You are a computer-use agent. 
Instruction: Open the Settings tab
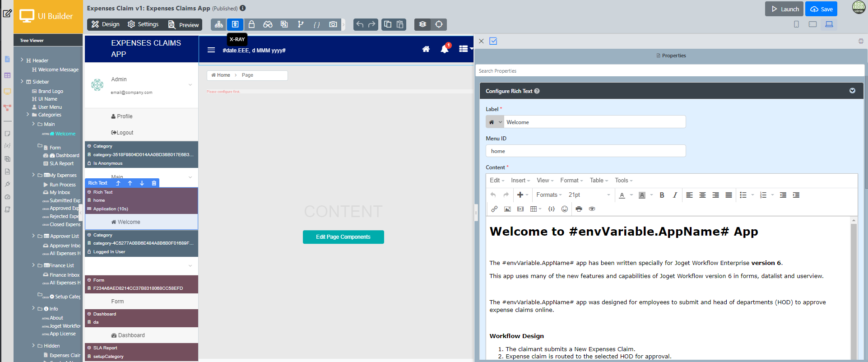(x=143, y=24)
